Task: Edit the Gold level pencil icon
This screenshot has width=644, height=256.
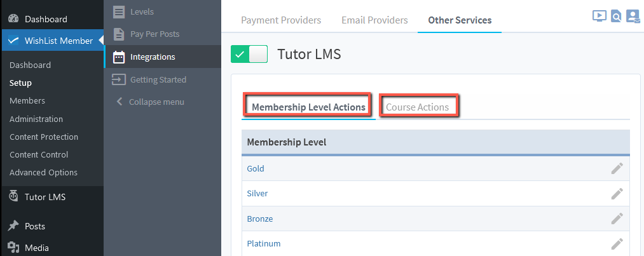Action: (x=617, y=168)
